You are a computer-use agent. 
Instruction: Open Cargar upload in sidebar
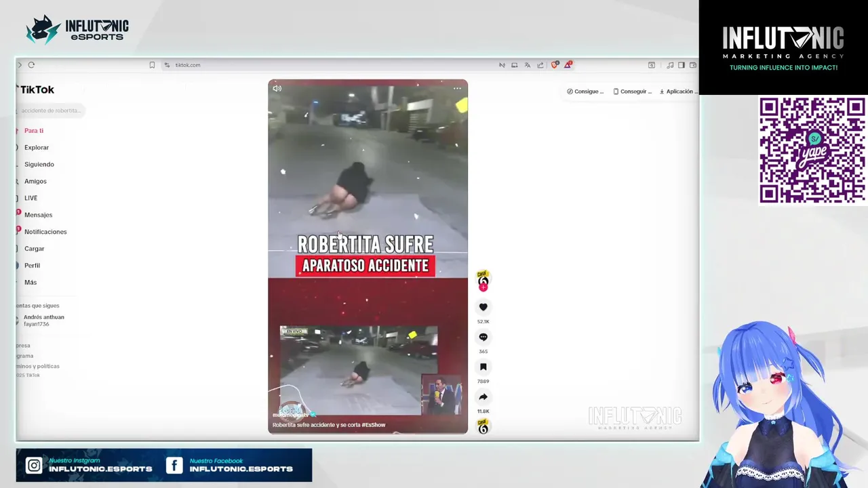[34, 249]
